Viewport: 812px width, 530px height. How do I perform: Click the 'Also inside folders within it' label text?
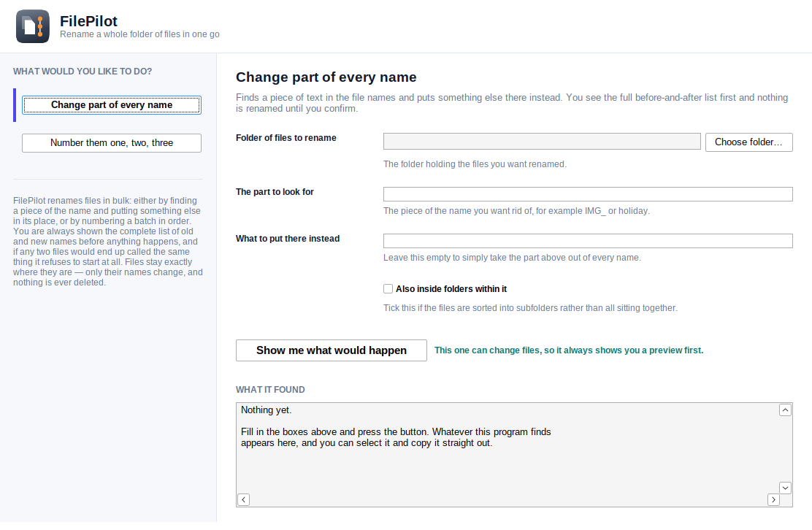coord(451,289)
